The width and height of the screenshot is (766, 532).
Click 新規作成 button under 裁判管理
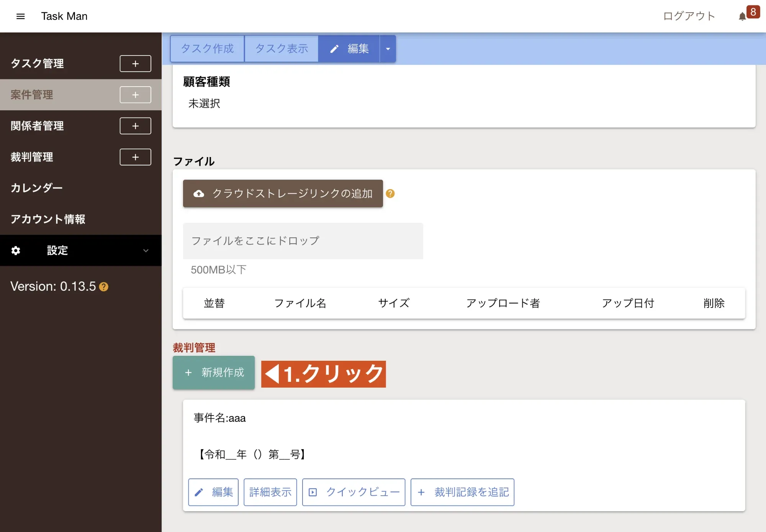click(x=214, y=372)
